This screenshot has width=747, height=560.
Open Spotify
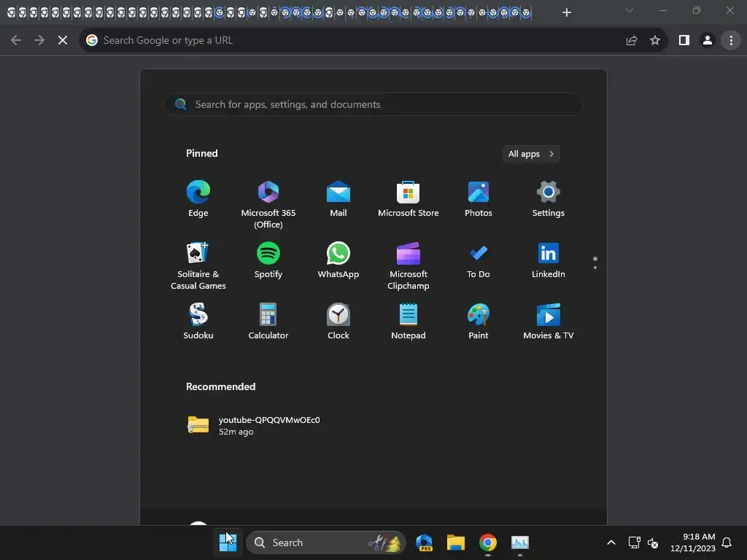(x=268, y=260)
